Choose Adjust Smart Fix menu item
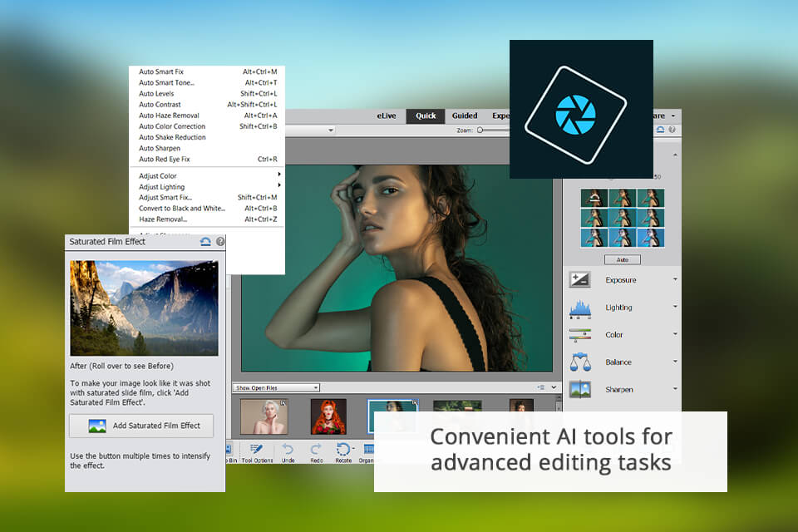This screenshot has height=532, width=798. [208, 198]
